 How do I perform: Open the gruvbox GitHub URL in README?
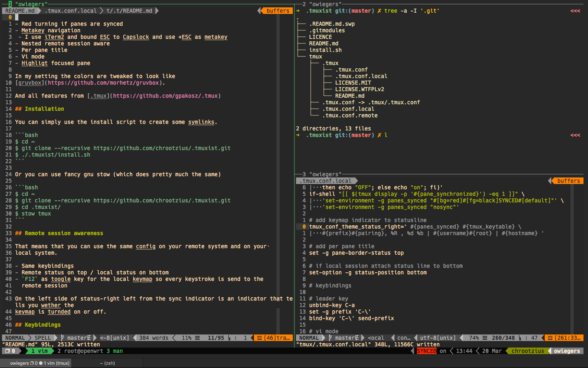tap(103, 83)
